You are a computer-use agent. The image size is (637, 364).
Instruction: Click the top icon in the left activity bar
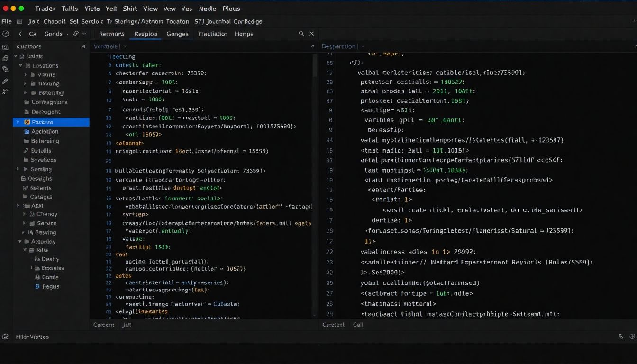5,47
